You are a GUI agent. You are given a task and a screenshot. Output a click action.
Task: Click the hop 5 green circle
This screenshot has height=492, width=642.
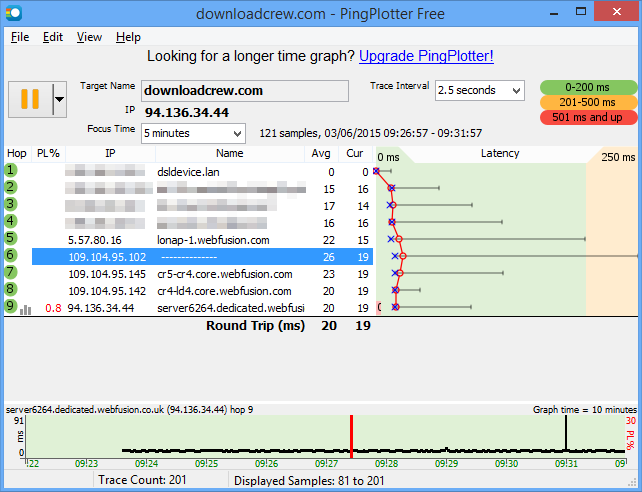pos(10,238)
